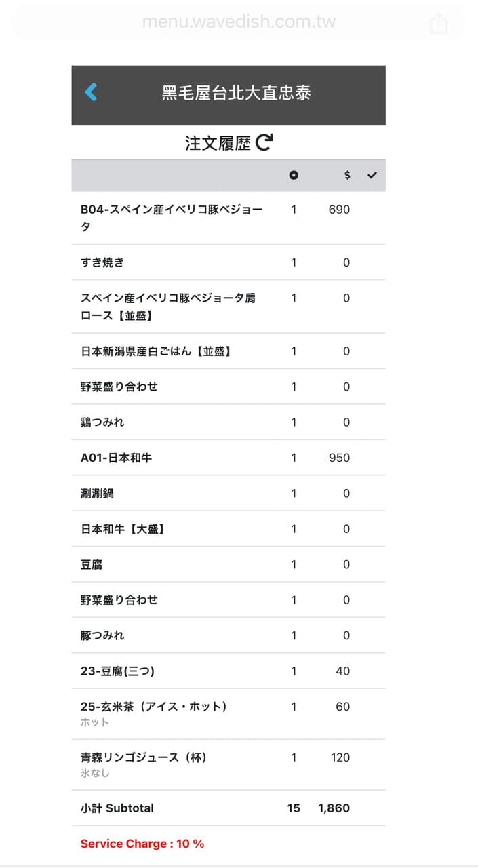Tap the すき焼き item row
The image size is (478, 868).
[x=228, y=262]
